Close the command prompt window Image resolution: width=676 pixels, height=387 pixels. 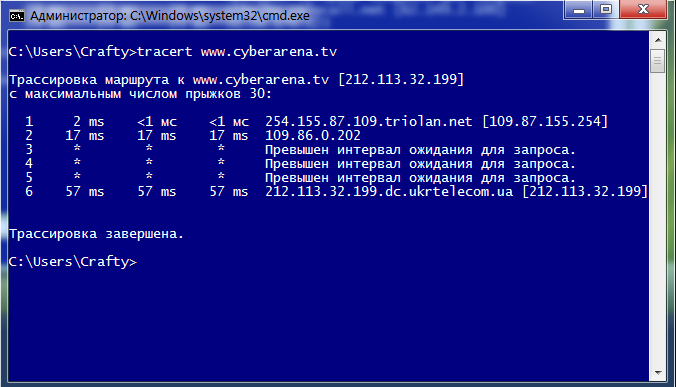(643, 9)
